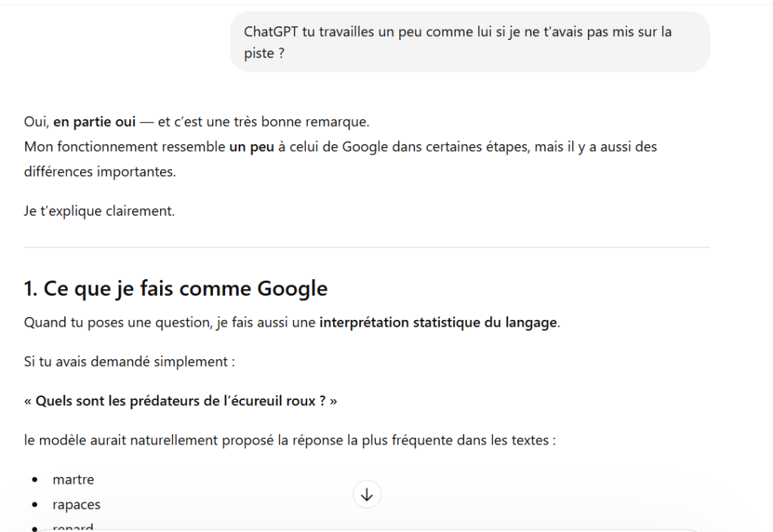This screenshot has height=532, width=773.
Task: Click the quoted question about "l'écureuil roux"
Action: pyautogui.click(x=180, y=401)
